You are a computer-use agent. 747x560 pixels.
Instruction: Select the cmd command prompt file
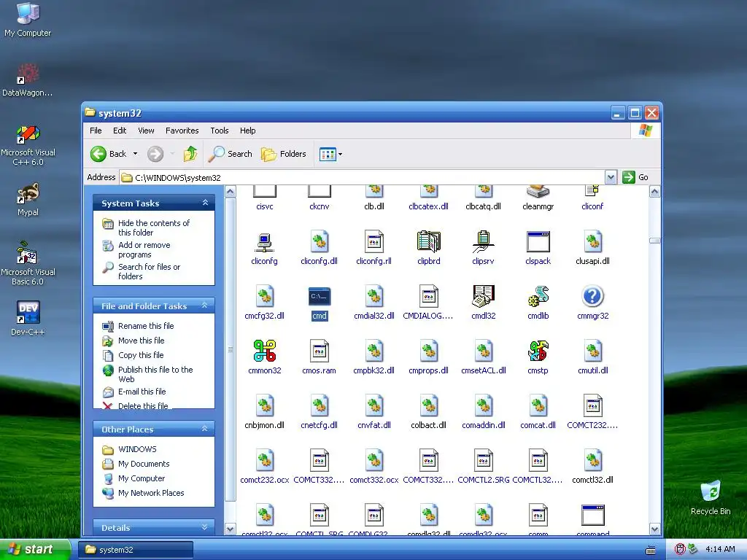coord(320,303)
